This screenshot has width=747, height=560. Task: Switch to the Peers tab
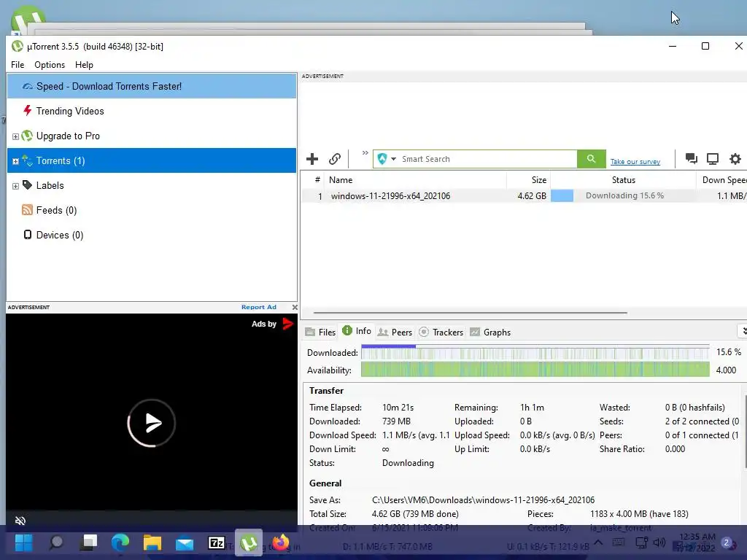coord(395,332)
